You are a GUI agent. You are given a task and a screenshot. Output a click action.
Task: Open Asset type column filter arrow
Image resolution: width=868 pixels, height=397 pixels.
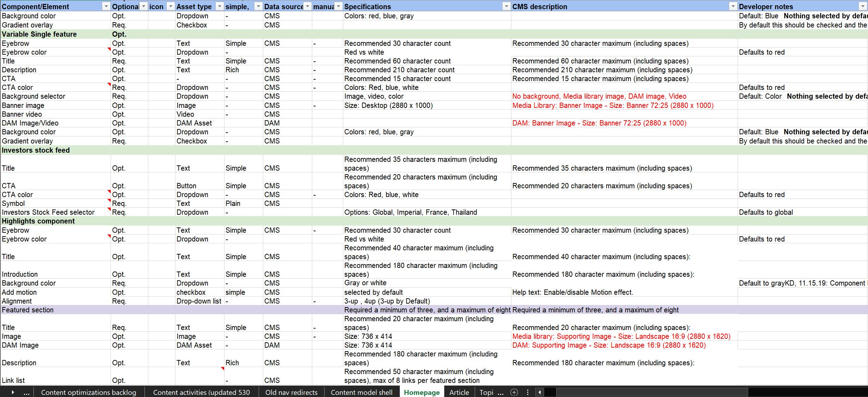point(220,6)
